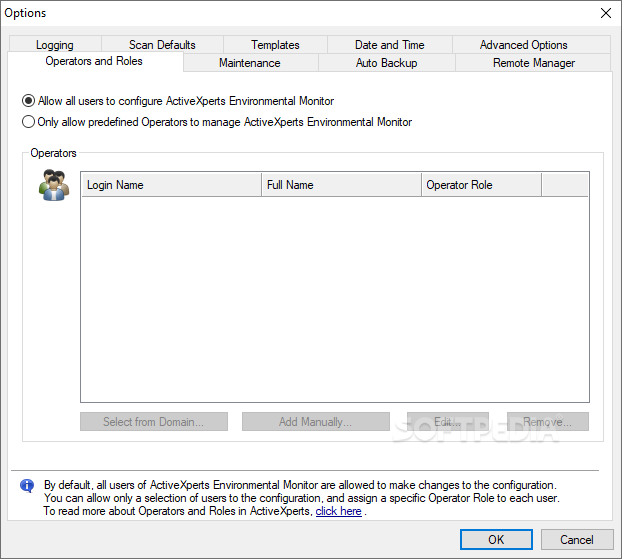Click the Operators group users icon
The height and width of the screenshot is (559, 622).
(x=54, y=185)
